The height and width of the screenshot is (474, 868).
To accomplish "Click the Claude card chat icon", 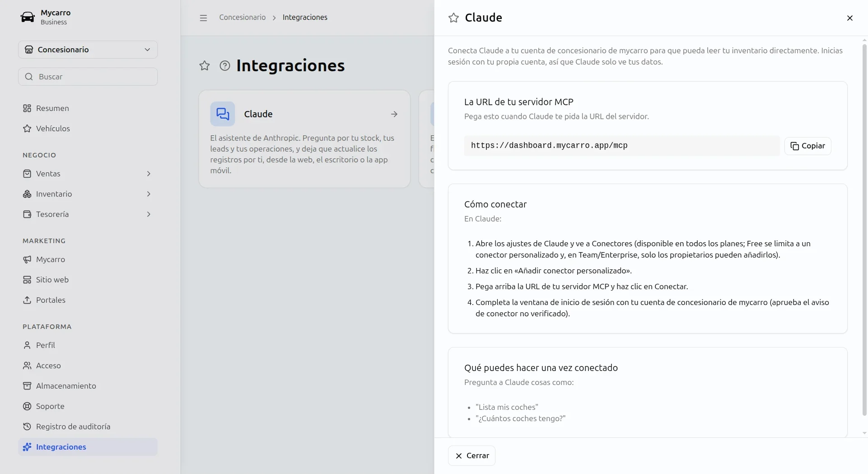I will coord(223,114).
